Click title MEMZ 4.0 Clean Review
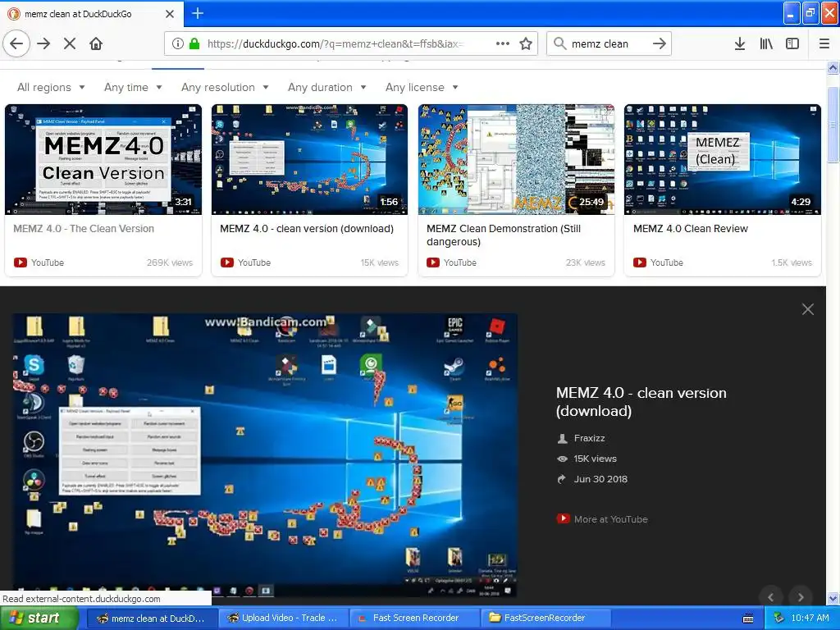The height and width of the screenshot is (630, 840). (x=691, y=229)
